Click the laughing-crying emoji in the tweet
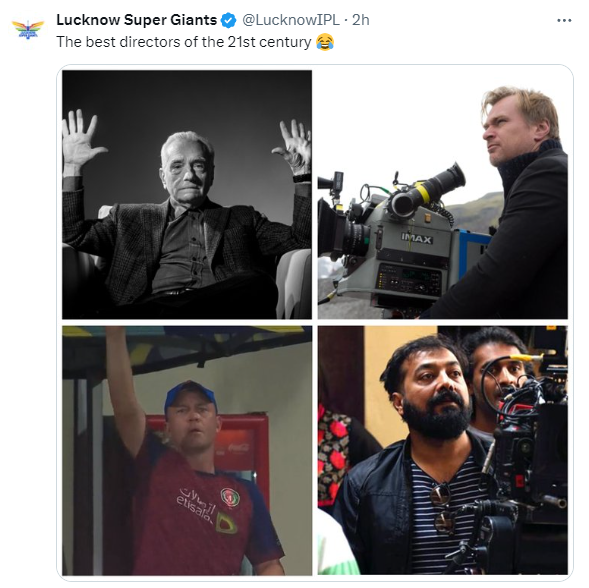 (325, 42)
